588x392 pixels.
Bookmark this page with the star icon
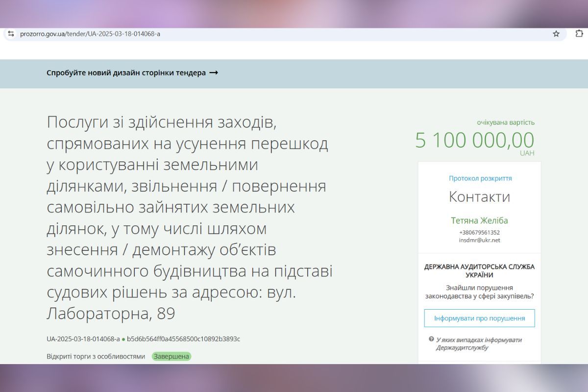[556, 34]
